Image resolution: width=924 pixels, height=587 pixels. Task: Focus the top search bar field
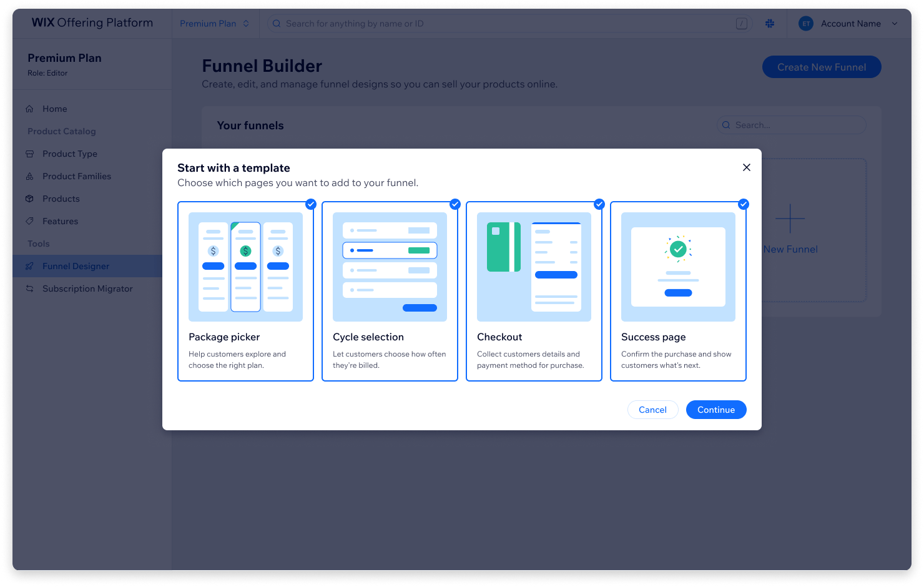click(x=510, y=24)
